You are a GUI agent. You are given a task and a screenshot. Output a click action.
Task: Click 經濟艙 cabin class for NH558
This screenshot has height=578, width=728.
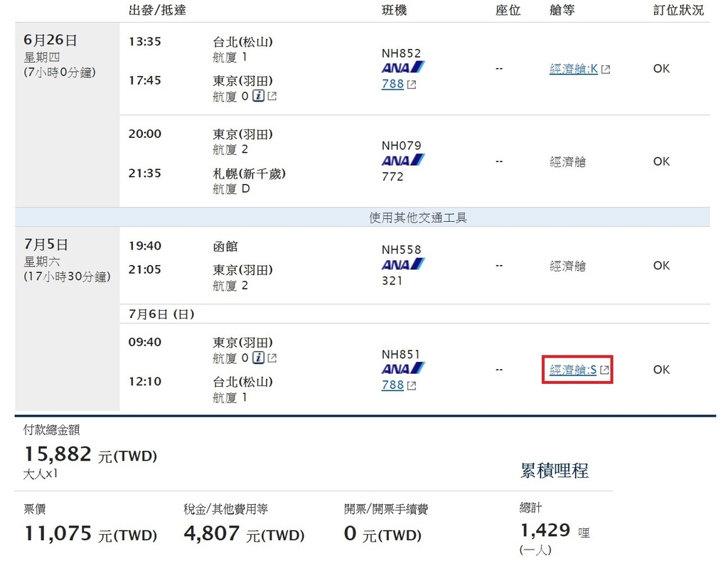pyautogui.click(x=568, y=266)
